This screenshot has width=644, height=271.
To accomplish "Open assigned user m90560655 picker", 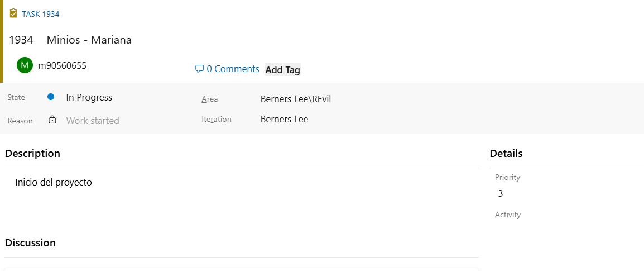I will 62,65.
